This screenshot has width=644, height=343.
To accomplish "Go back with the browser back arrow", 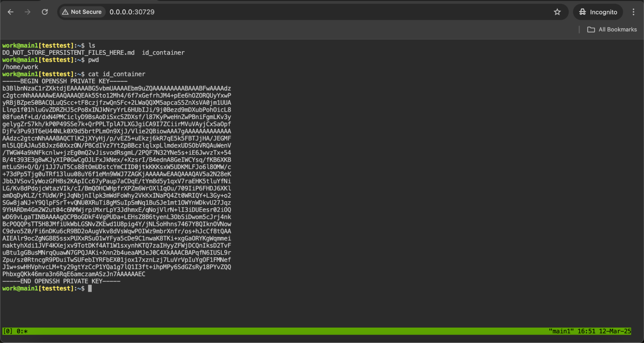I will click(11, 12).
